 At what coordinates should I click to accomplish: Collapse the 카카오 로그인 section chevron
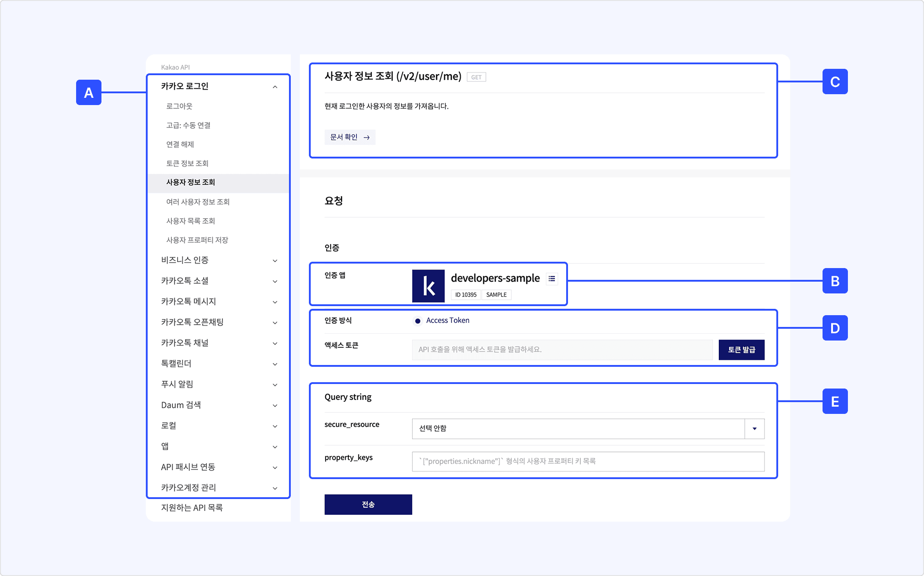[275, 87]
